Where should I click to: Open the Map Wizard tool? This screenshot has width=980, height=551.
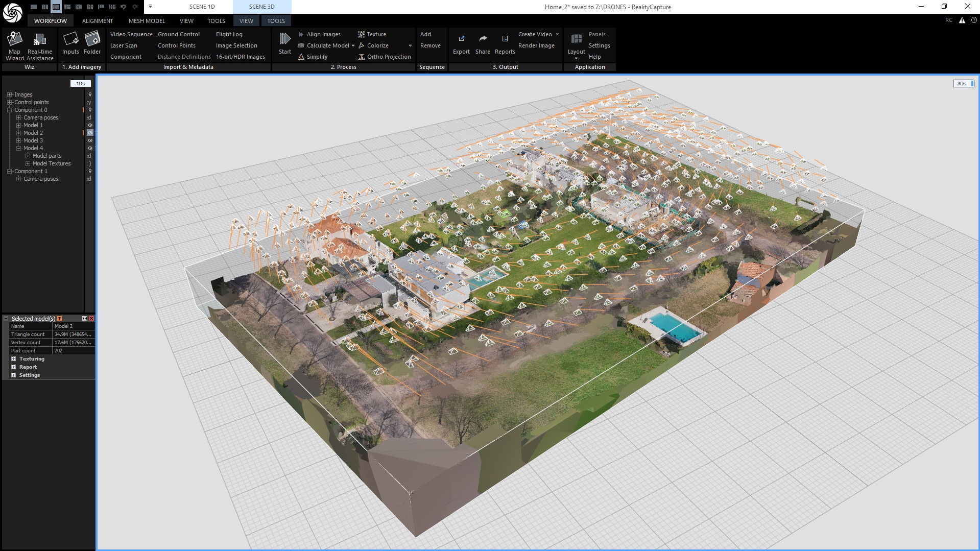tap(14, 46)
